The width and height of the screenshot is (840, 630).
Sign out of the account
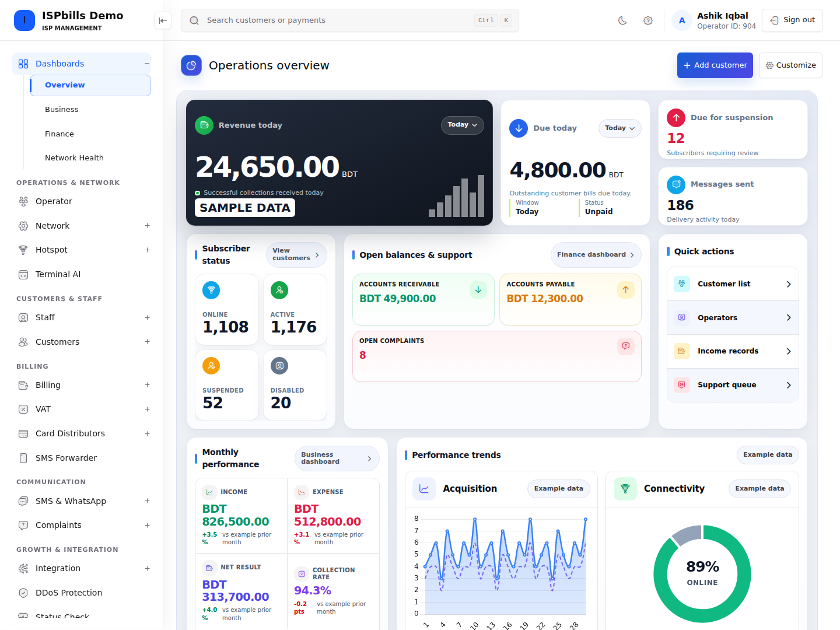click(x=792, y=20)
